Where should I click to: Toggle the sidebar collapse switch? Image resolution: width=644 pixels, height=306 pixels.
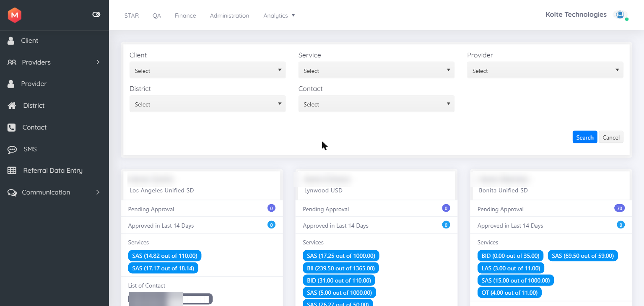pyautogui.click(x=96, y=14)
